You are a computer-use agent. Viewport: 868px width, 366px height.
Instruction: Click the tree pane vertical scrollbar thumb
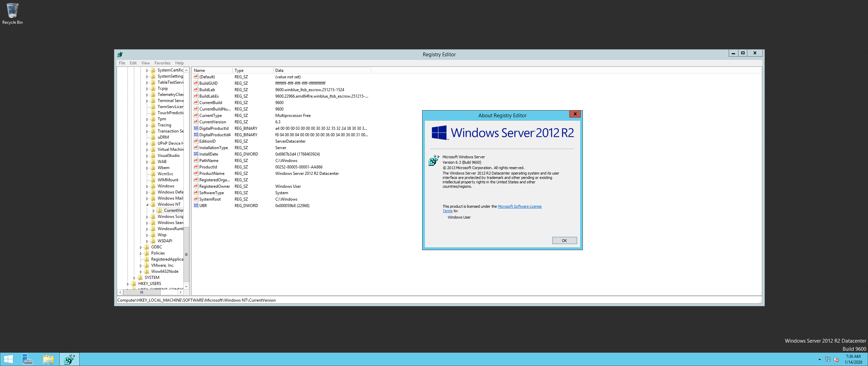pos(186,254)
